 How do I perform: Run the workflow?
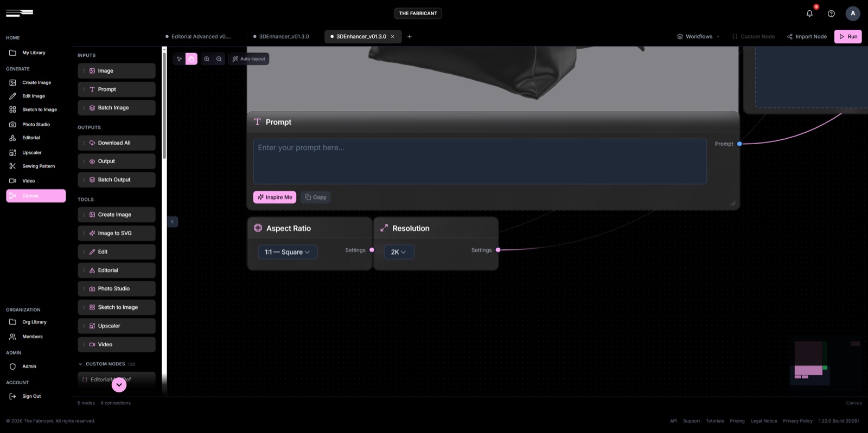848,37
